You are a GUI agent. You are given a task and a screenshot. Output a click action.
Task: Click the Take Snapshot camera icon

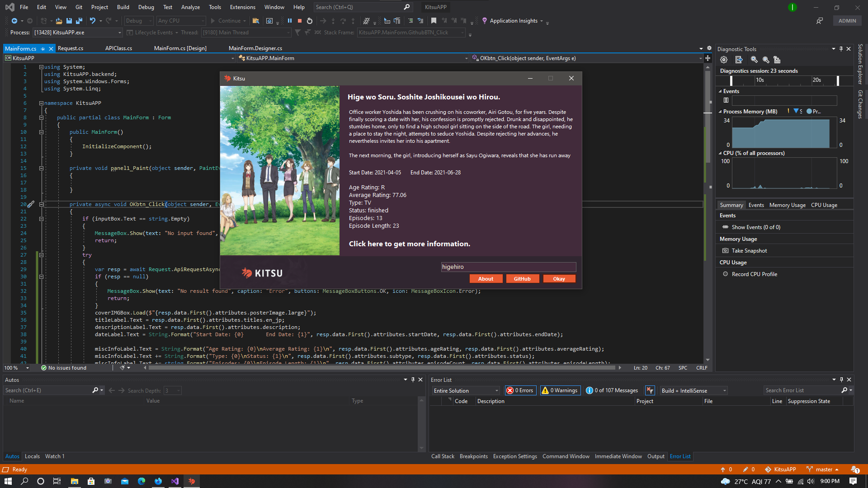click(x=725, y=251)
